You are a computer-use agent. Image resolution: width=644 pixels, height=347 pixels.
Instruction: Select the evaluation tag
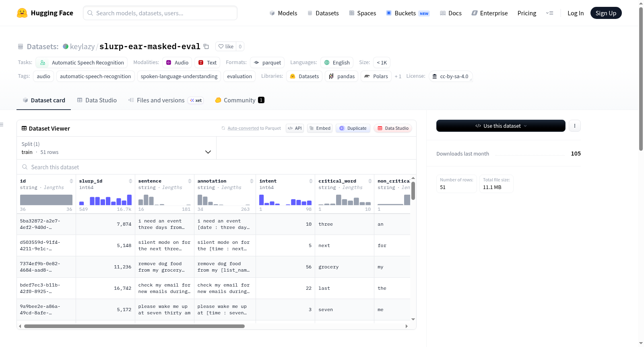point(239,76)
